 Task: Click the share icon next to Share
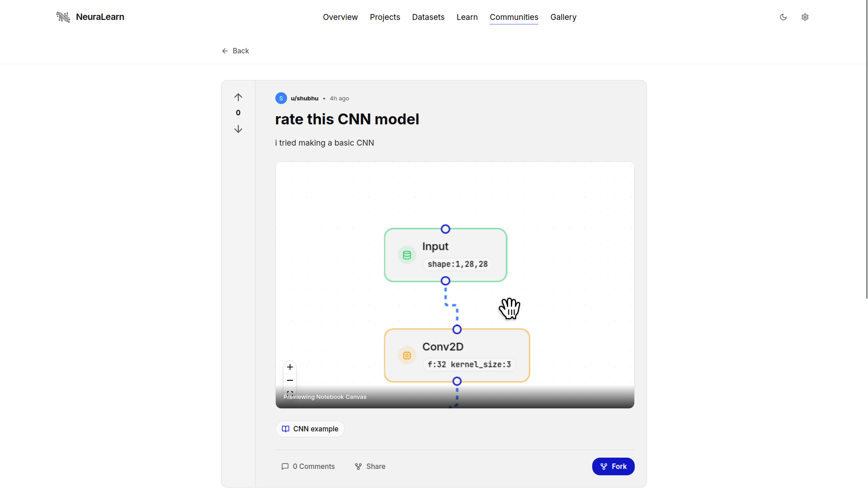[358, 466]
